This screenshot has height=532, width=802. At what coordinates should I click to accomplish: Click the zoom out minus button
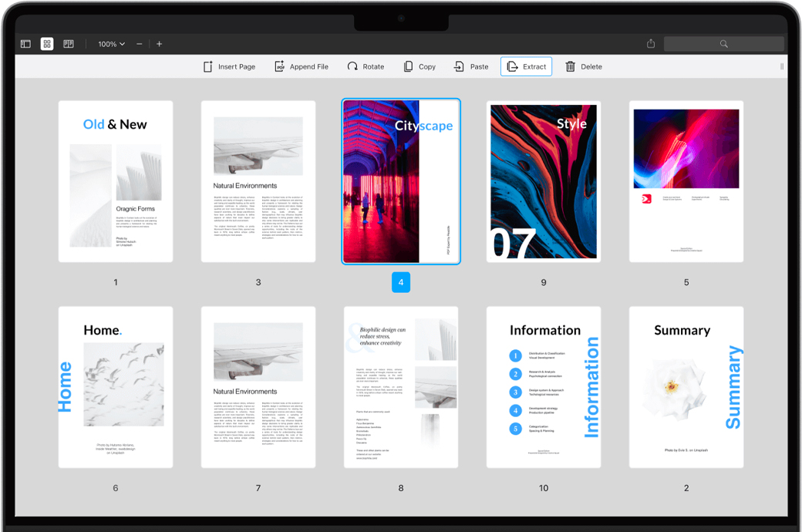[x=140, y=44]
